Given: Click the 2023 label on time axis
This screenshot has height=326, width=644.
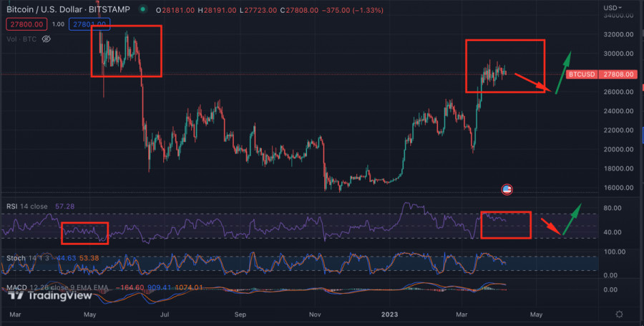Looking at the screenshot, I should 389,314.
